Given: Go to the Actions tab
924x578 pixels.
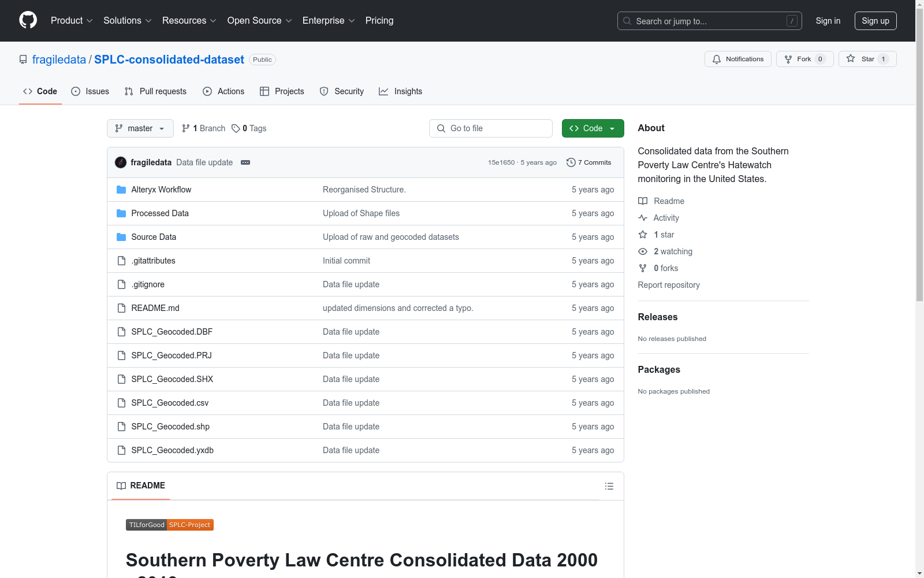Looking at the screenshot, I should (x=223, y=91).
